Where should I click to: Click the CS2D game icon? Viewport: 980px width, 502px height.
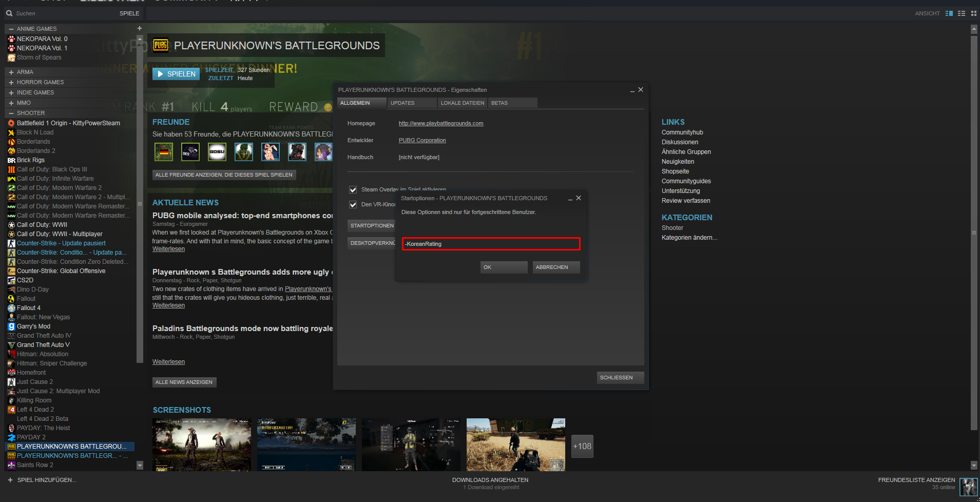[x=11, y=280]
